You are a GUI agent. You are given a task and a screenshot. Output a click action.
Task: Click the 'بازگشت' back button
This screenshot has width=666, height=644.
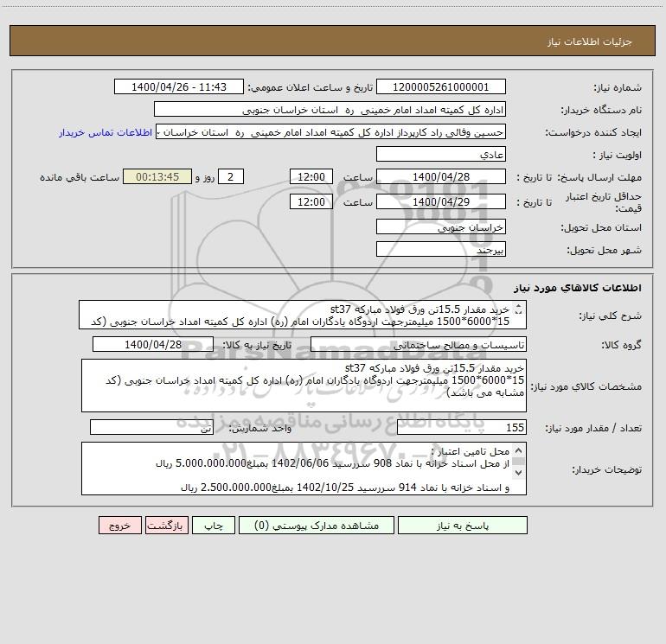coord(166,526)
